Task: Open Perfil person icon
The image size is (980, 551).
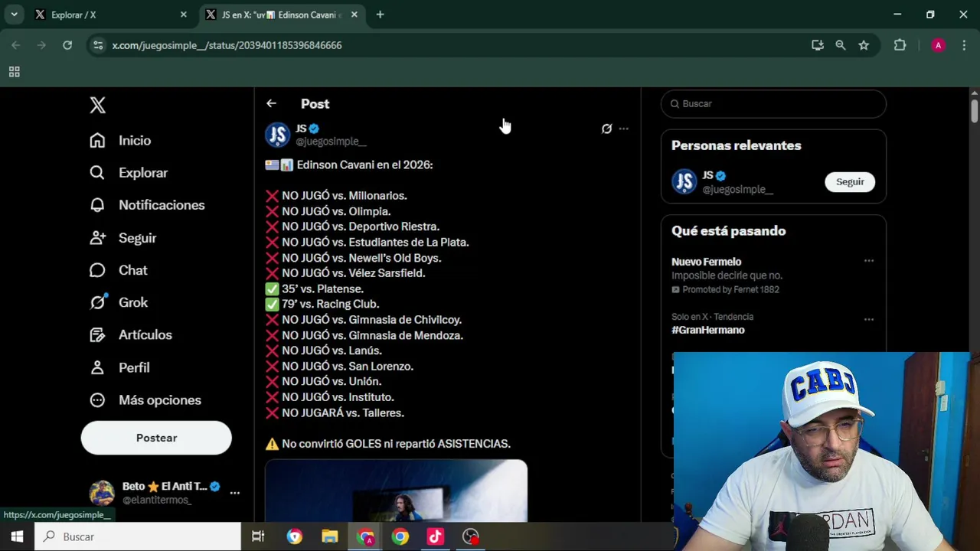Action: (97, 367)
